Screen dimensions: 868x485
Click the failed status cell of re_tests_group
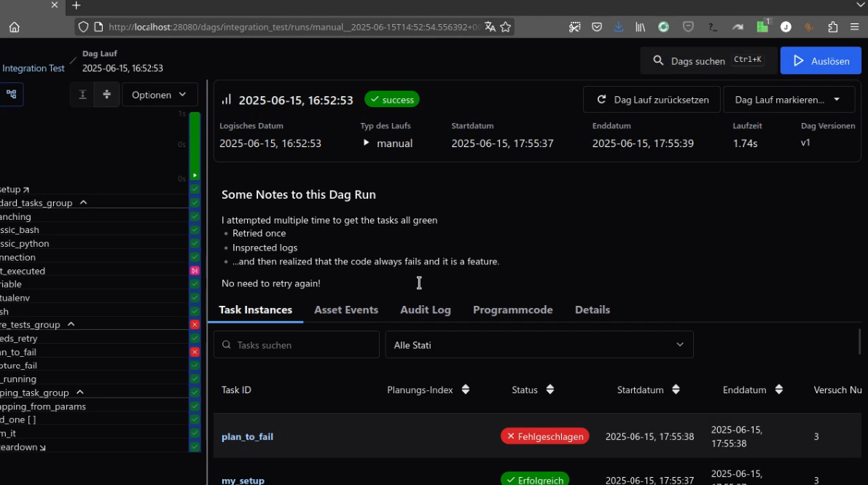point(195,325)
